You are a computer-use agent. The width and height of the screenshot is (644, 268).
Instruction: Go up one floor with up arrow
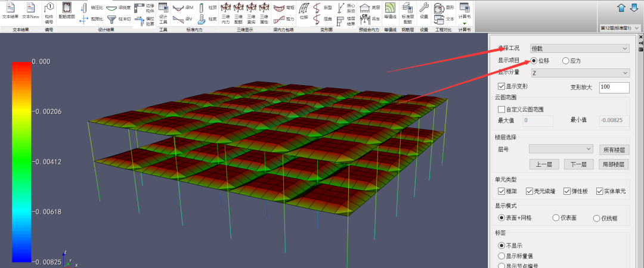coord(621,7)
